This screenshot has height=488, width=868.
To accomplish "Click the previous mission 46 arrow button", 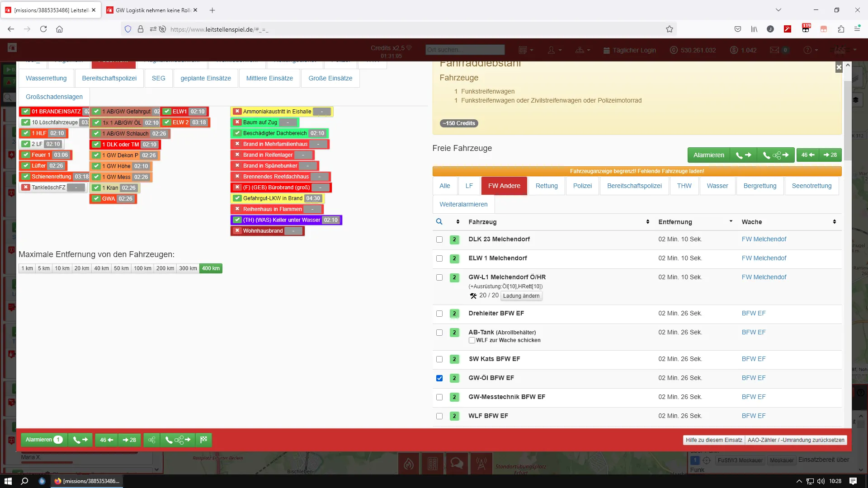I will pyautogui.click(x=808, y=155).
